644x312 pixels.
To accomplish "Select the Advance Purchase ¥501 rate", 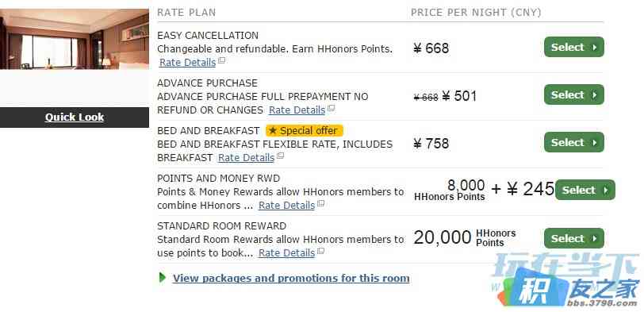I will click(573, 94).
